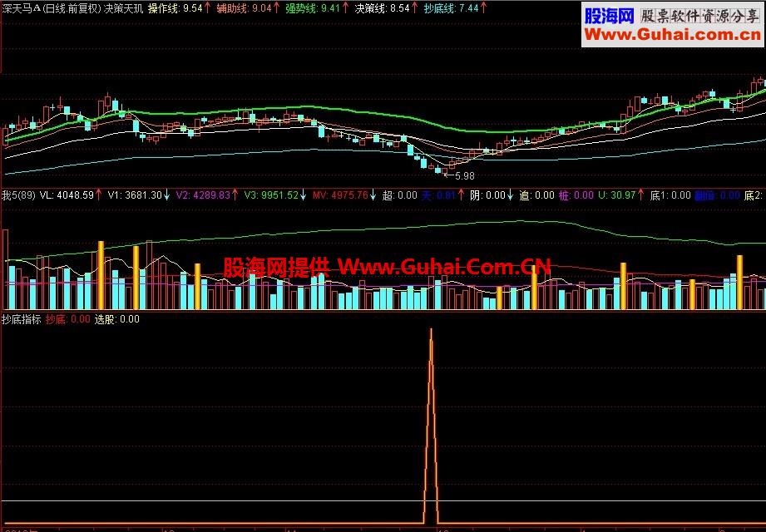Select the purple 桩: 0.00 readout
The width and height of the screenshot is (766, 532).
pyautogui.click(x=576, y=195)
